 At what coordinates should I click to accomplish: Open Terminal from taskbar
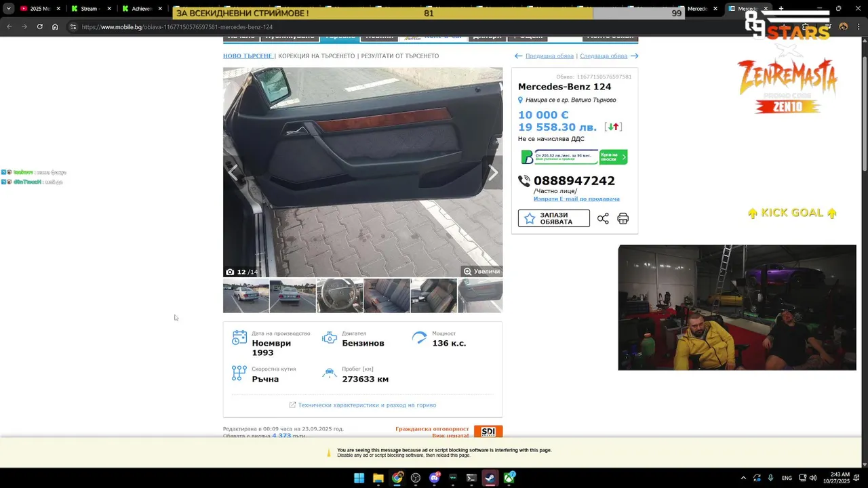point(471,478)
